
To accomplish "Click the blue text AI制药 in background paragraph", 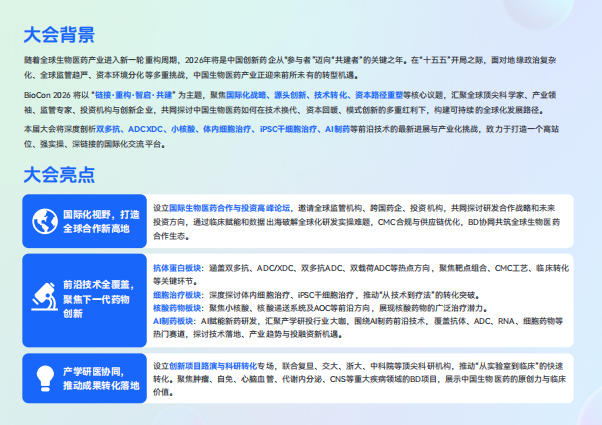I will coord(337,129).
